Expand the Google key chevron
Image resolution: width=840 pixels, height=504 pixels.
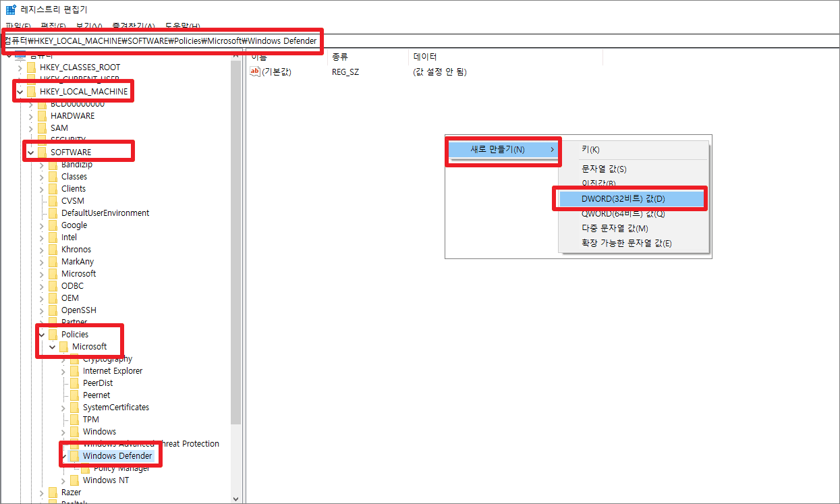point(42,225)
